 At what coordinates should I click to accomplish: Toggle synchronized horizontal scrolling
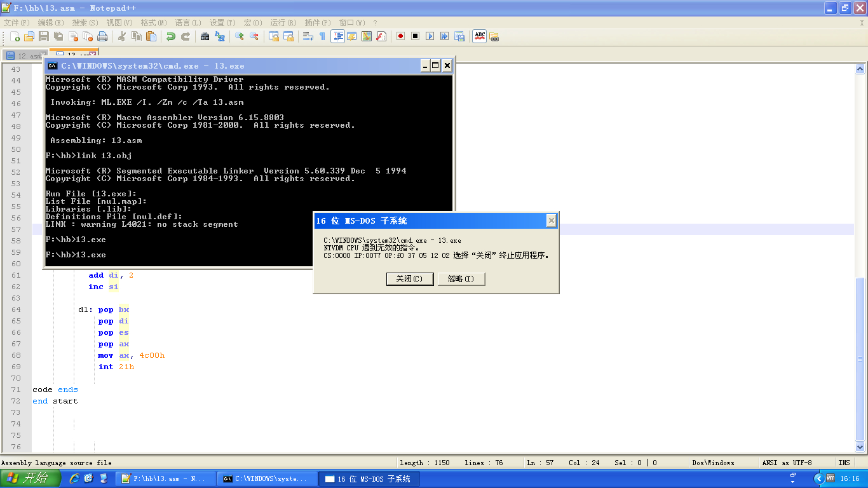[288, 36]
